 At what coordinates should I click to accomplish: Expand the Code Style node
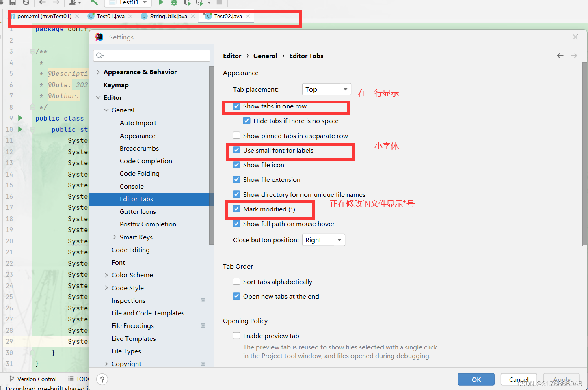point(106,288)
